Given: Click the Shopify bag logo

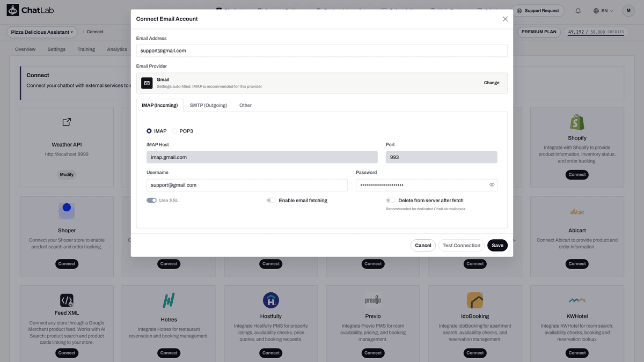Looking at the screenshot, I should pos(577,122).
